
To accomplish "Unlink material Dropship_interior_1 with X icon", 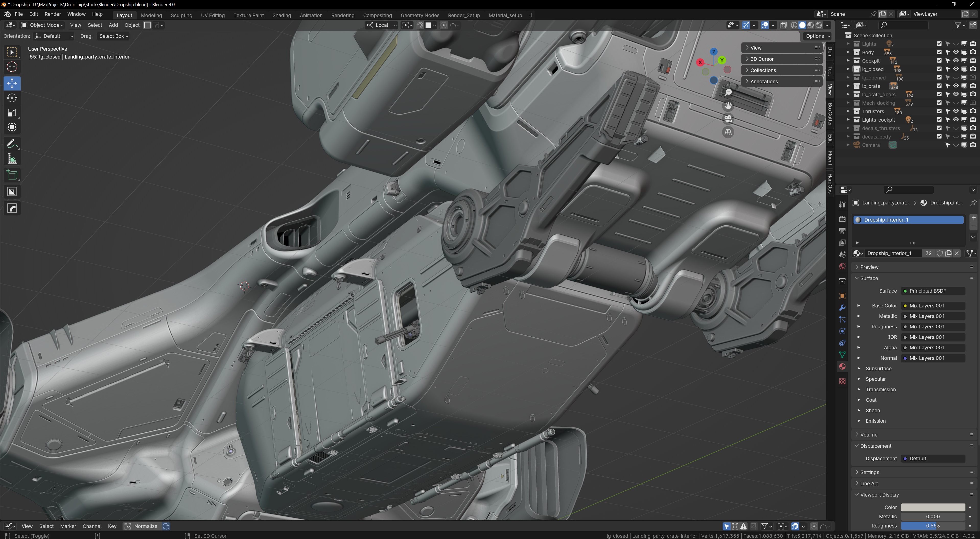I will click(957, 253).
